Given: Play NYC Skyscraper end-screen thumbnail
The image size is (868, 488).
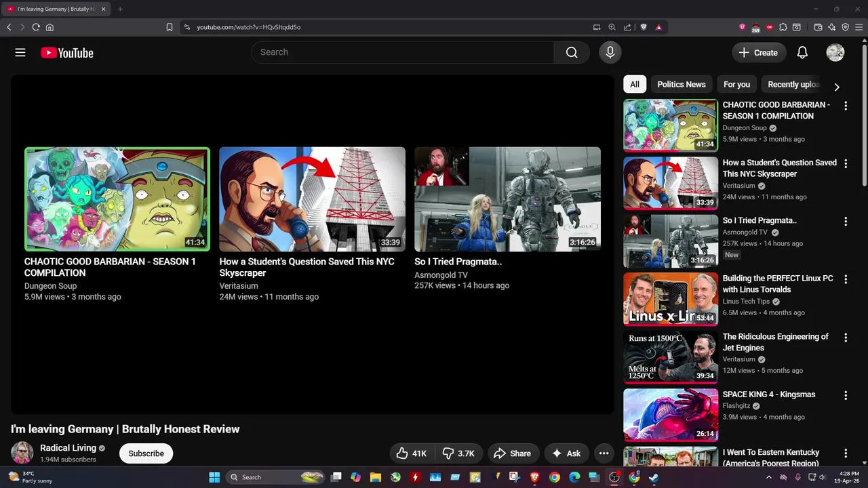Looking at the screenshot, I should 312,199.
